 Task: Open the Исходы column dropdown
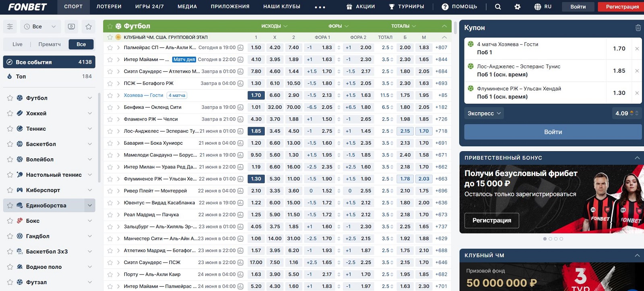click(275, 26)
